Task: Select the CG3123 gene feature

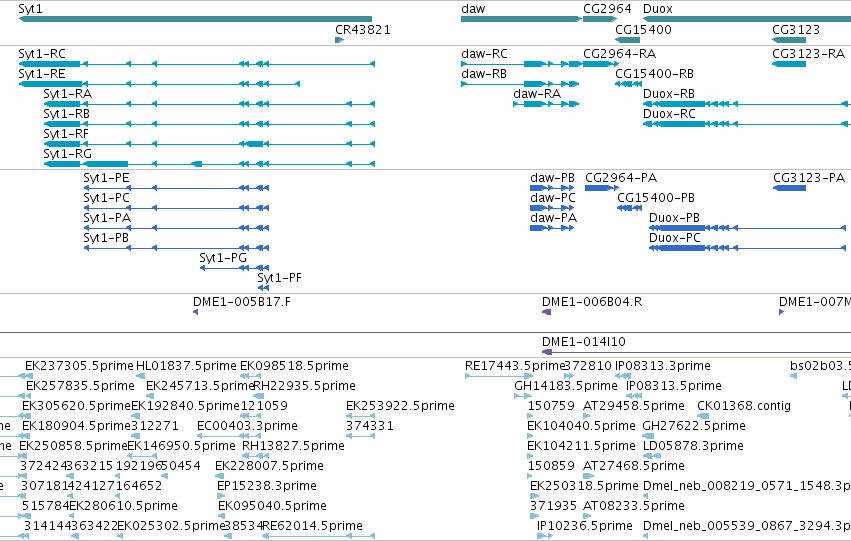Action: pyautogui.click(x=789, y=40)
